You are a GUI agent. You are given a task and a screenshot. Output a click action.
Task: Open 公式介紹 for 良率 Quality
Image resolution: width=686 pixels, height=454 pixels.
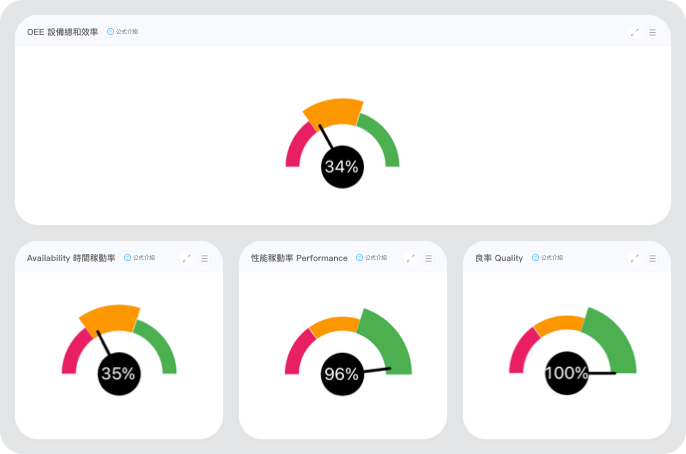tap(536, 258)
